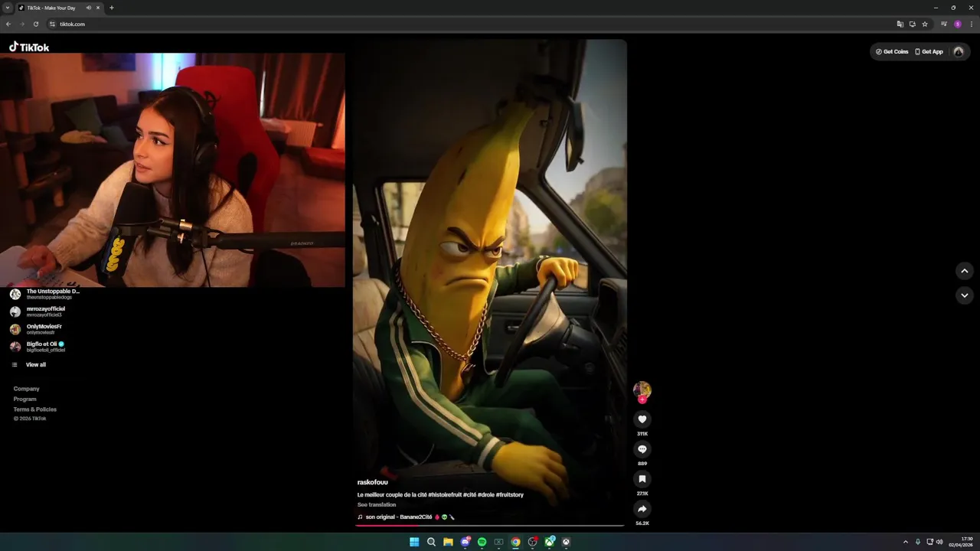Open the raskofouu username on the video
The height and width of the screenshot is (551, 980).
point(372,482)
